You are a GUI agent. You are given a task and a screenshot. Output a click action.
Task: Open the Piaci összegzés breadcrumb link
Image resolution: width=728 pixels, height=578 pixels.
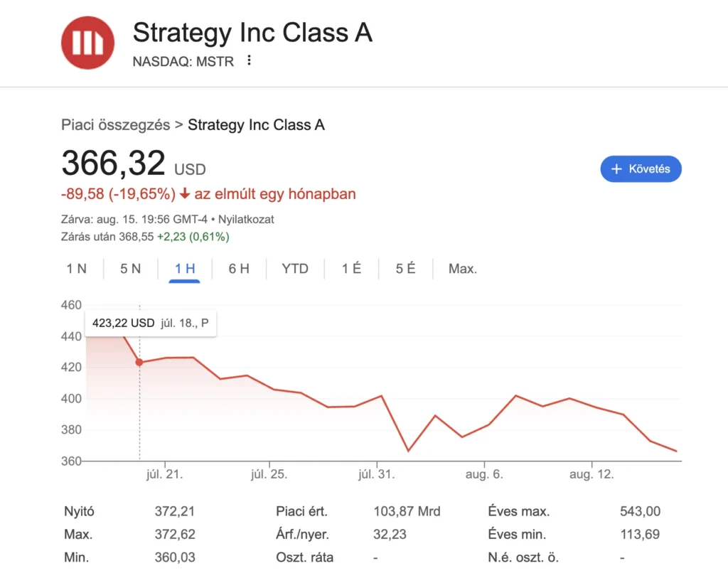coord(116,125)
